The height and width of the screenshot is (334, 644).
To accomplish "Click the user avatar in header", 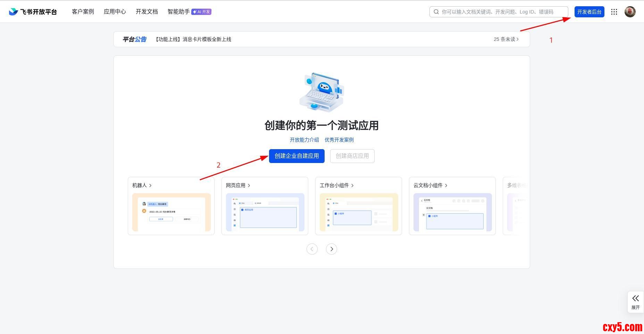I will tap(630, 12).
